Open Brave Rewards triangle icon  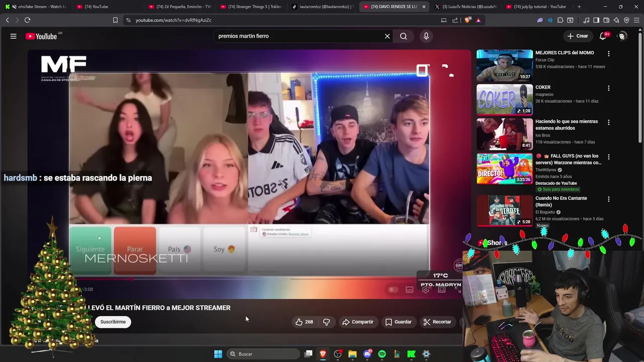click(x=478, y=20)
